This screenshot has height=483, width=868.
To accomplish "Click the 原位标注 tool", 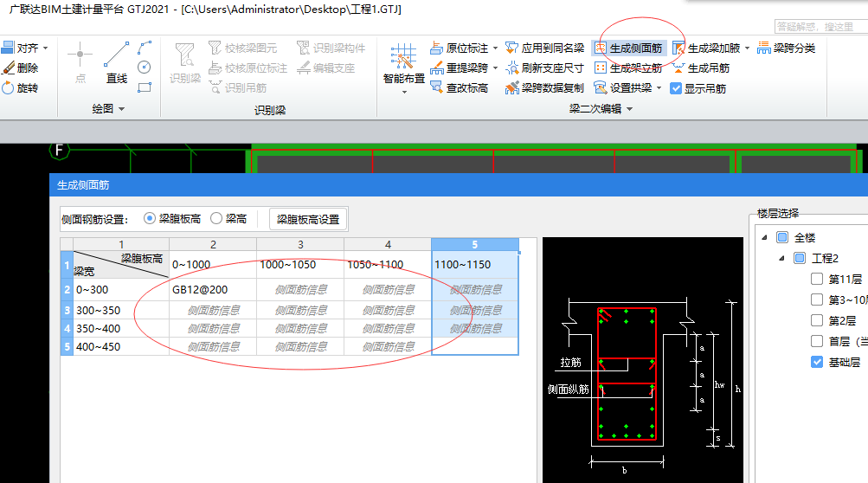I will pos(460,48).
